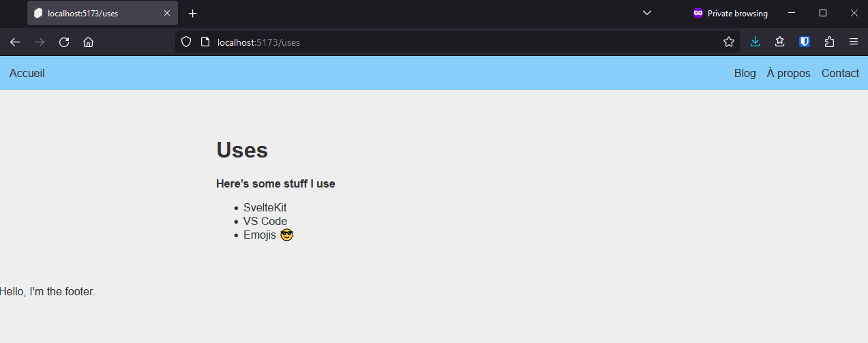Go back using the back arrow
This screenshot has height=343, width=868.
point(15,42)
